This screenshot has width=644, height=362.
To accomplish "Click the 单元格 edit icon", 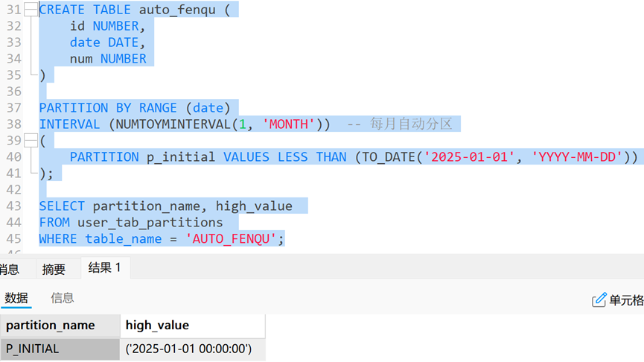I will click(599, 300).
